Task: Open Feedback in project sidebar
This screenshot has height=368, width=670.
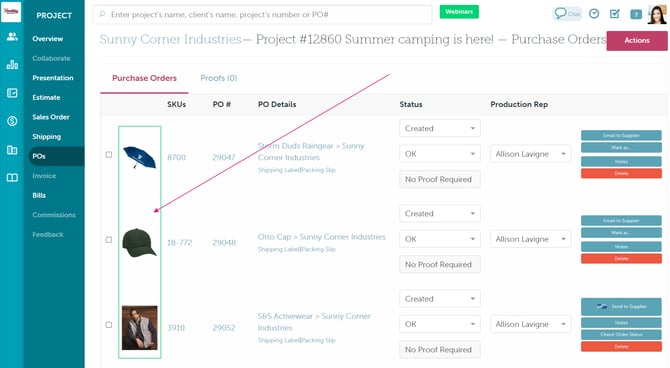Action: (48, 235)
